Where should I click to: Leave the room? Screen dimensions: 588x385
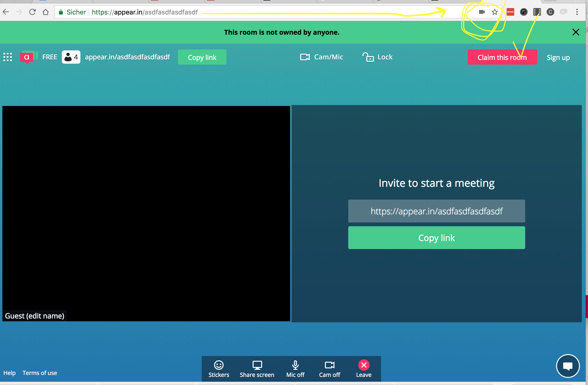[x=364, y=369]
